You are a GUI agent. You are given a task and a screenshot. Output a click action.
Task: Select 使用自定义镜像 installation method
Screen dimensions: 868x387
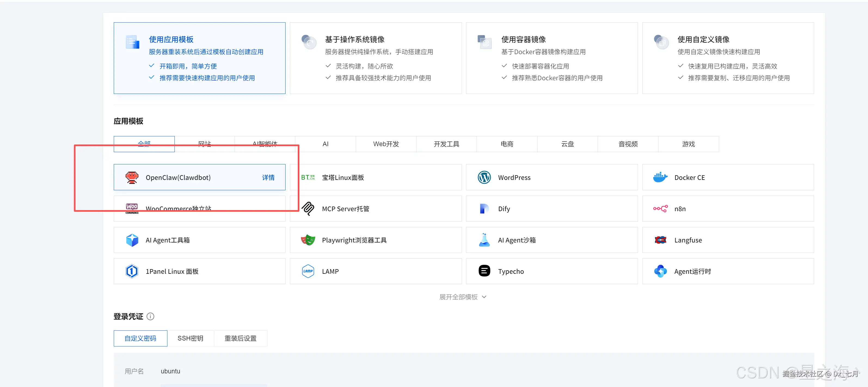tap(728, 58)
